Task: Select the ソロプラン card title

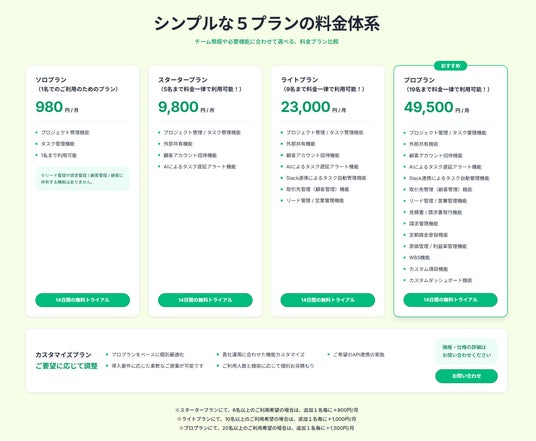Action: (51, 80)
